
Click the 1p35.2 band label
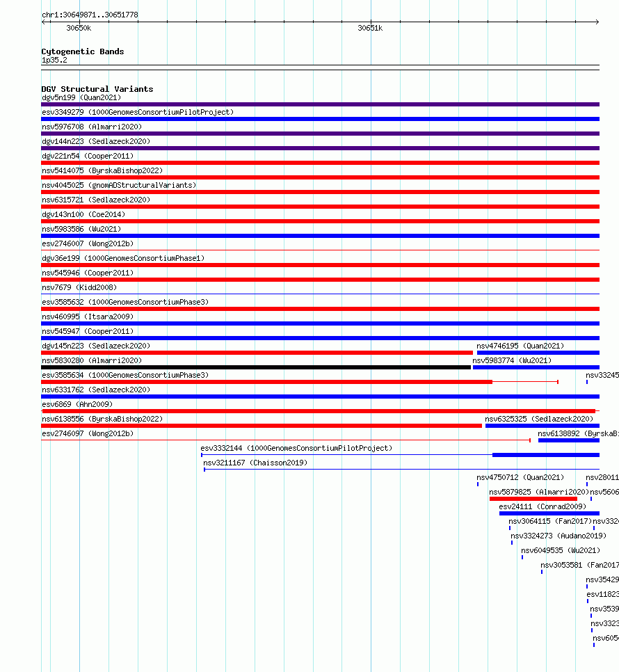[x=54, y=60]
